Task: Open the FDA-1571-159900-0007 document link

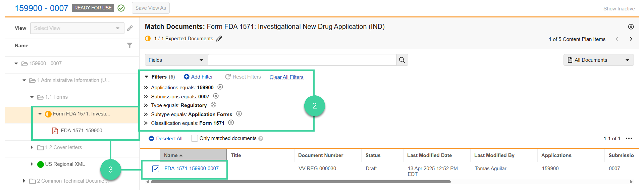Action: coord(192,169)
